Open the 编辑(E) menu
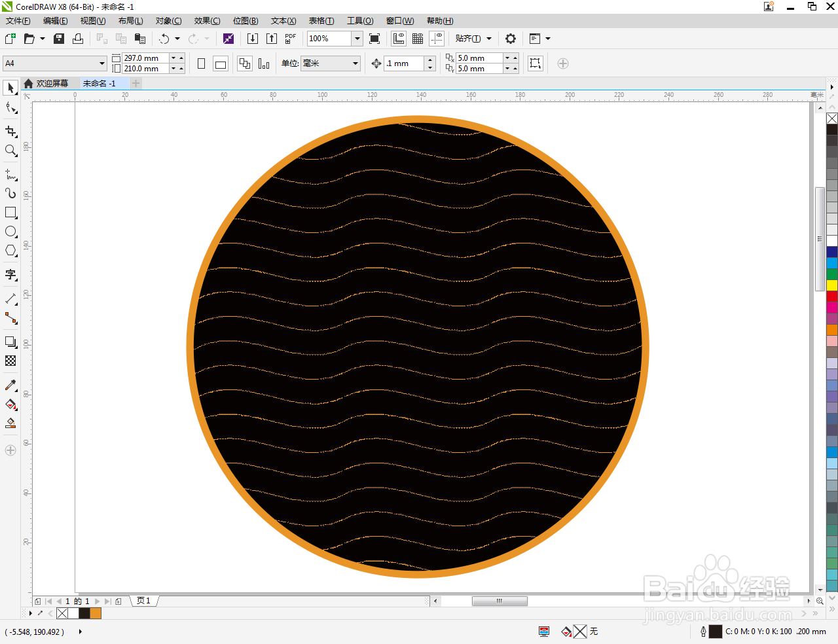 tap(56, 21)
